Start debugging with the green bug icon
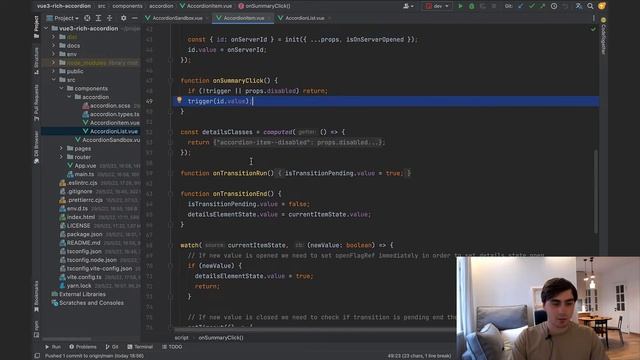 471,6
